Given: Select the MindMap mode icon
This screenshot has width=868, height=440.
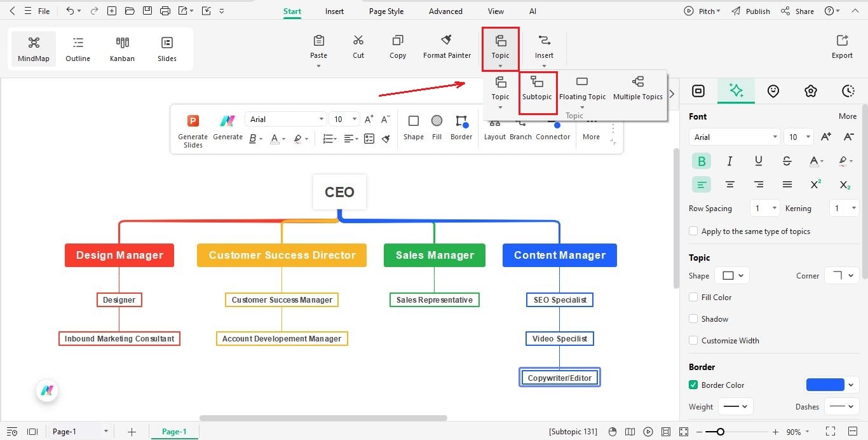Looking at the screenshot, I should 33,48.
